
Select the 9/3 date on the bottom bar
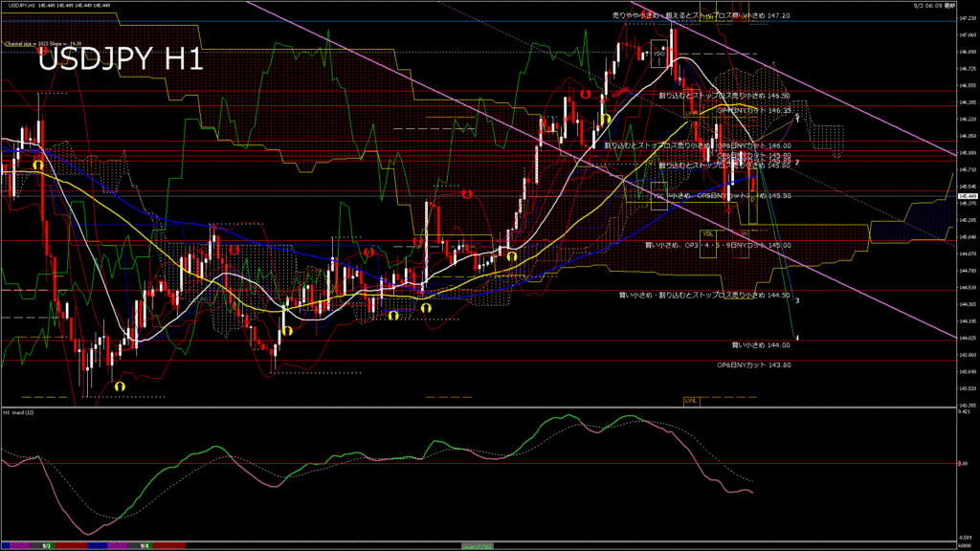click(x=46, y=546)
